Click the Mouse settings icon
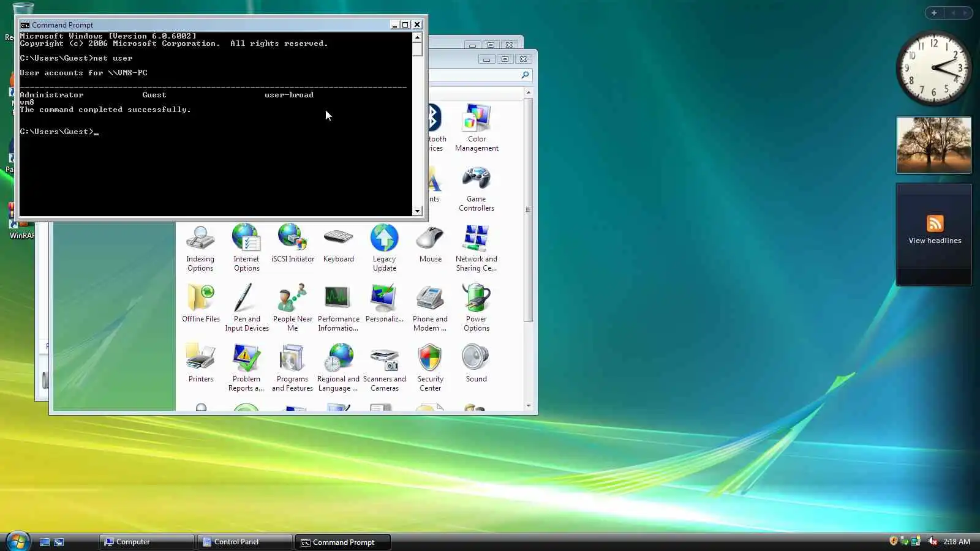Image resolution: width=980 pixels, height=551 pixels. pos(431,244)
